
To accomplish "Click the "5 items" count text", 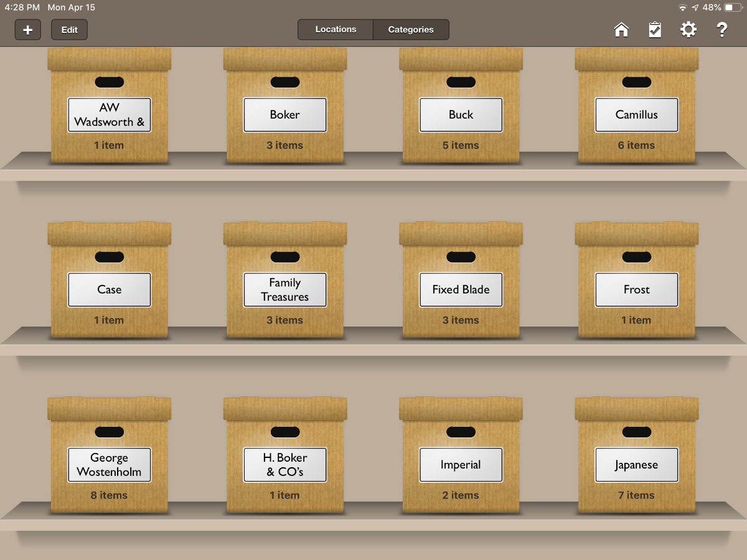I will (461, 145).
